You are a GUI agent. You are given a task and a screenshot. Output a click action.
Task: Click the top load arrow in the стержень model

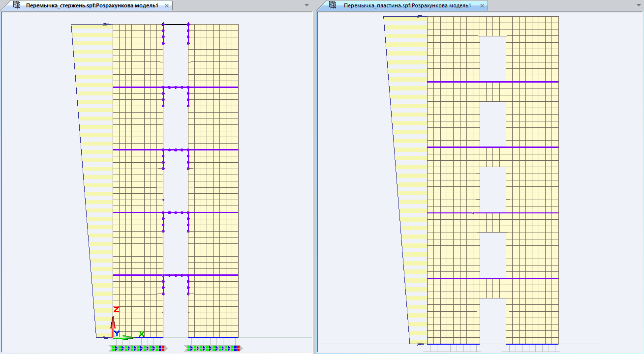pos(107,24)
